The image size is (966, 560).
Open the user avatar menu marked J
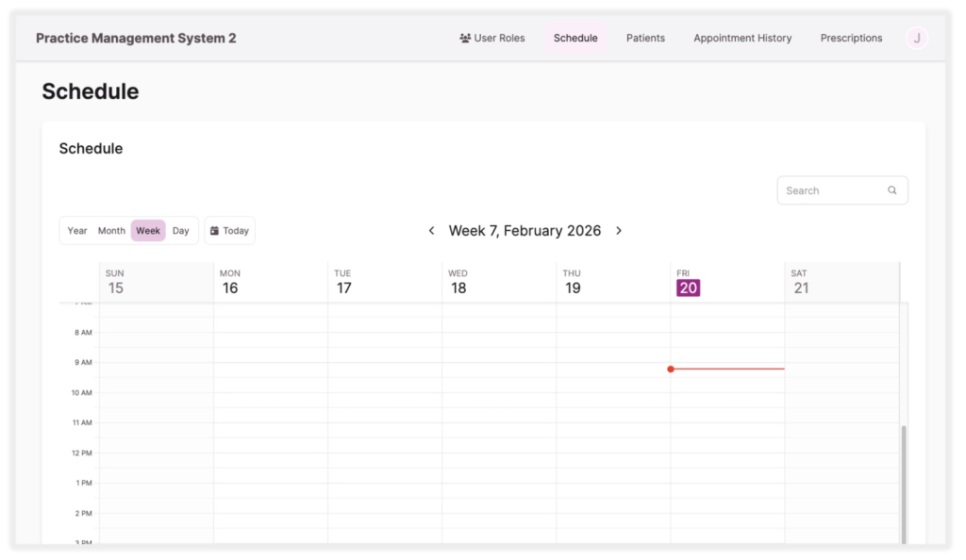tap(916, 38)
